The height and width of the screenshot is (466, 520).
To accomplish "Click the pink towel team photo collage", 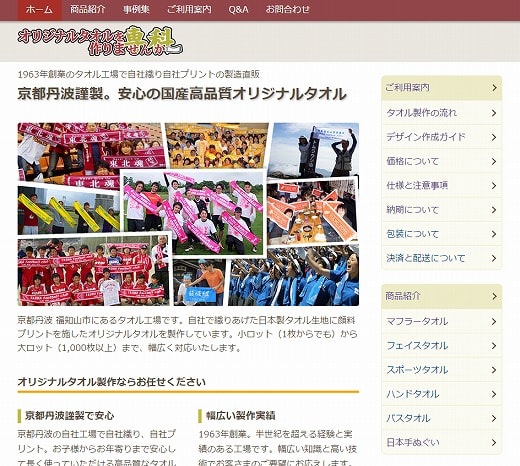I will point(193,213).
